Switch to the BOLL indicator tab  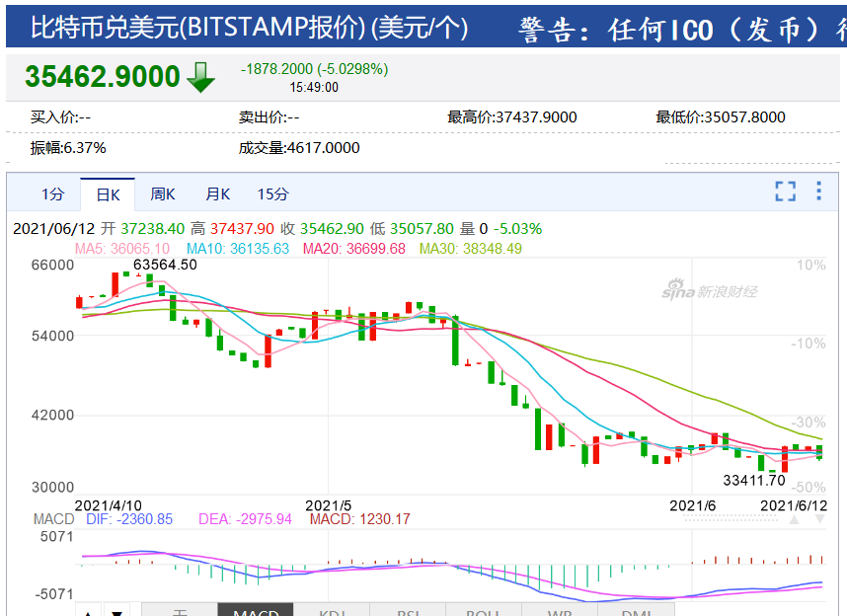(483, 610)
